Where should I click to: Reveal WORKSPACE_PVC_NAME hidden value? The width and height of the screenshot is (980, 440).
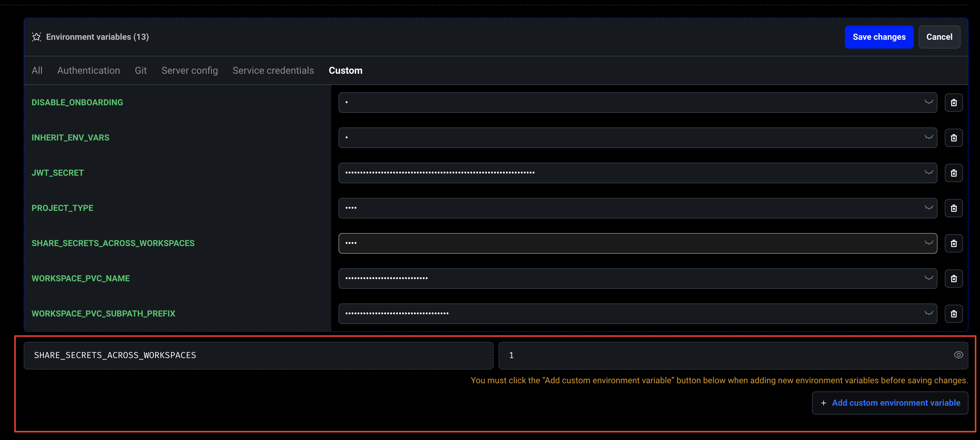point(929,278)
